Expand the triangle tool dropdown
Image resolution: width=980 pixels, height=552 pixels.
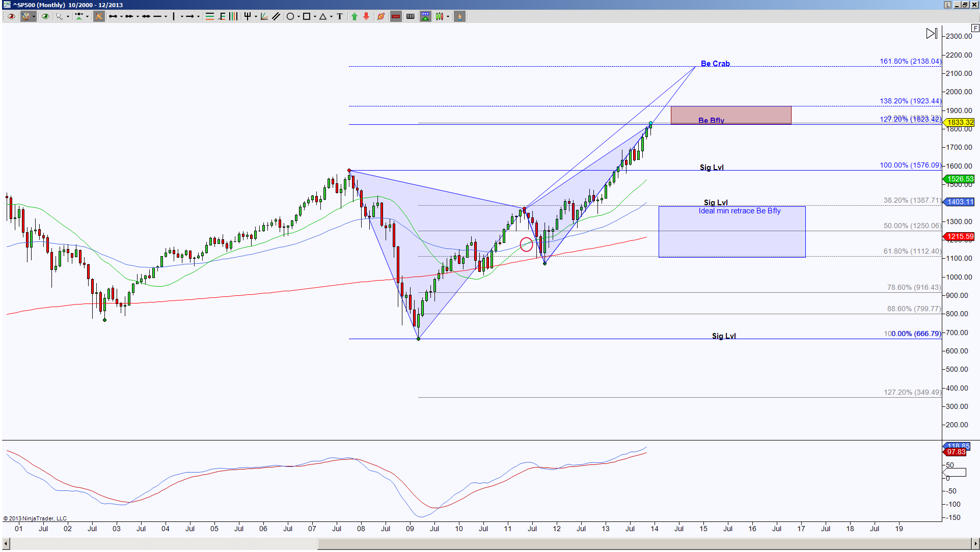(331, 16)
